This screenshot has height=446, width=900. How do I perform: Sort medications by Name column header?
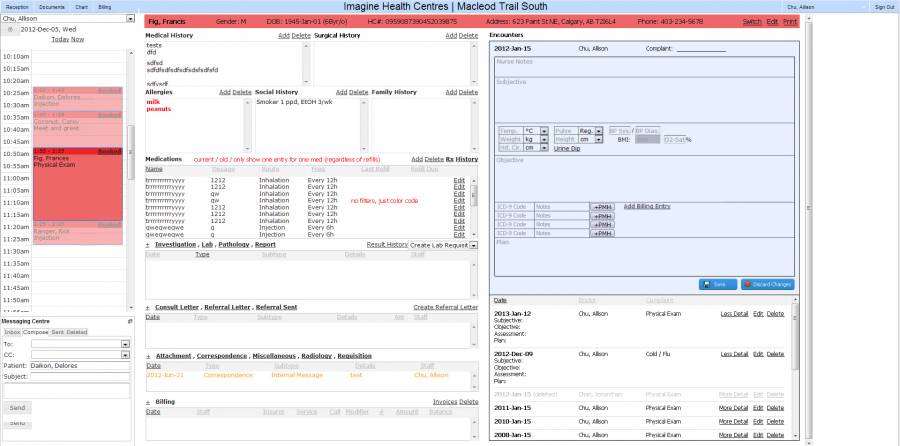[x=154, y=169]
